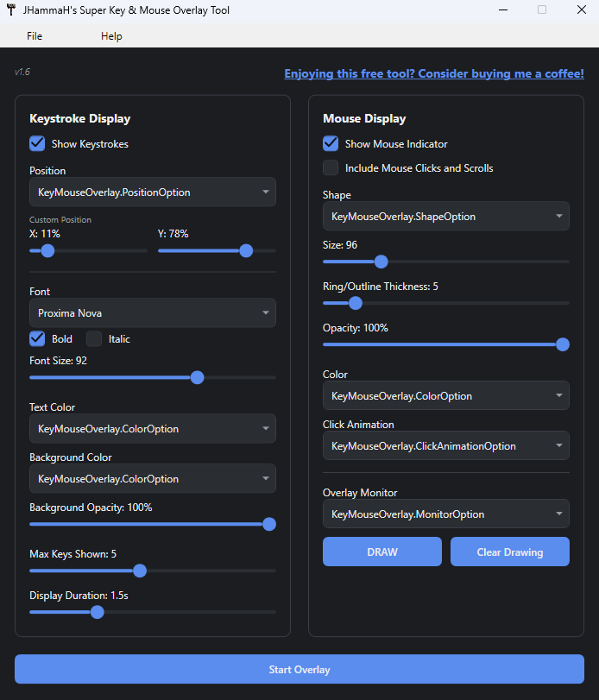599x700 pixels.
Task: Click the 'Custom Position' label
Action: [x=60, y=219]
